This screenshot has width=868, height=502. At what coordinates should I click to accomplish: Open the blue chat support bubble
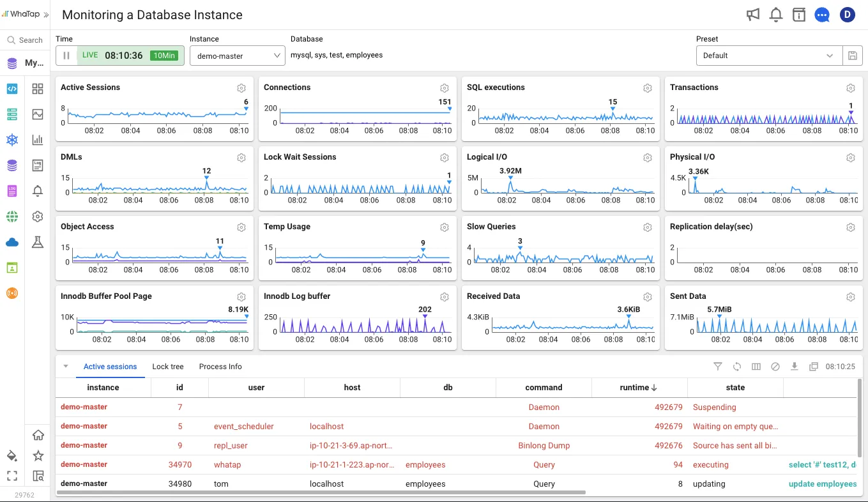[x=822, y=15]
